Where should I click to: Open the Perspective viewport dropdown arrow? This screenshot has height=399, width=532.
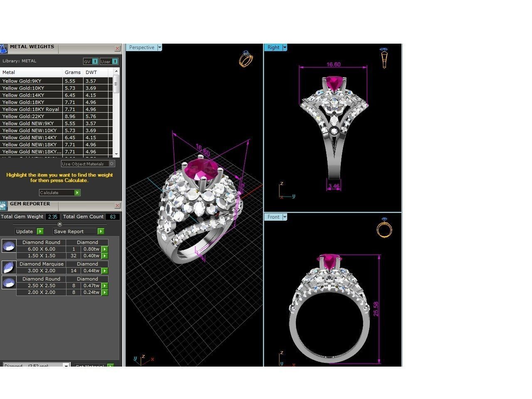160,47
